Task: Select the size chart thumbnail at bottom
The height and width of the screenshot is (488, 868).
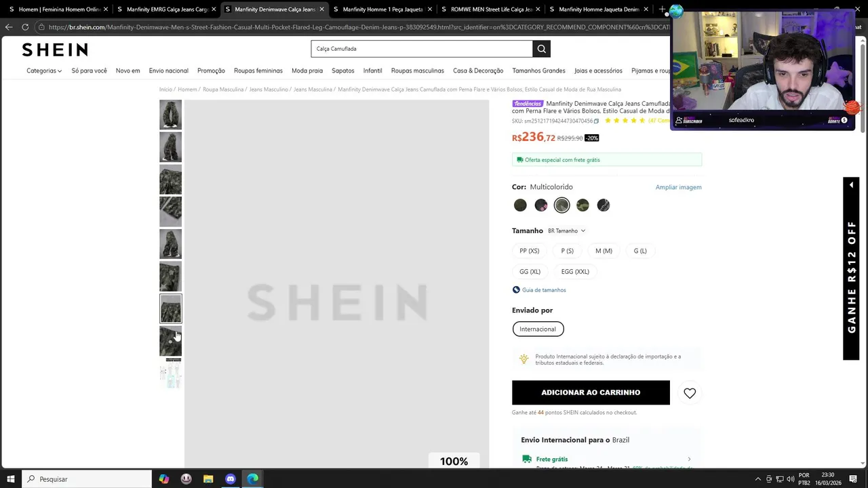Action: click(x=170, y=373)
